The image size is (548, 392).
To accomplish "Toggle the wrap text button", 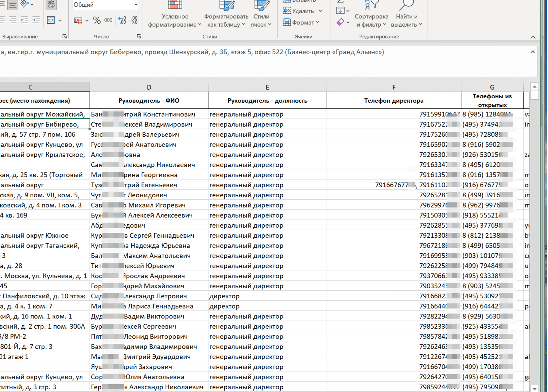I will click(51, 4).
